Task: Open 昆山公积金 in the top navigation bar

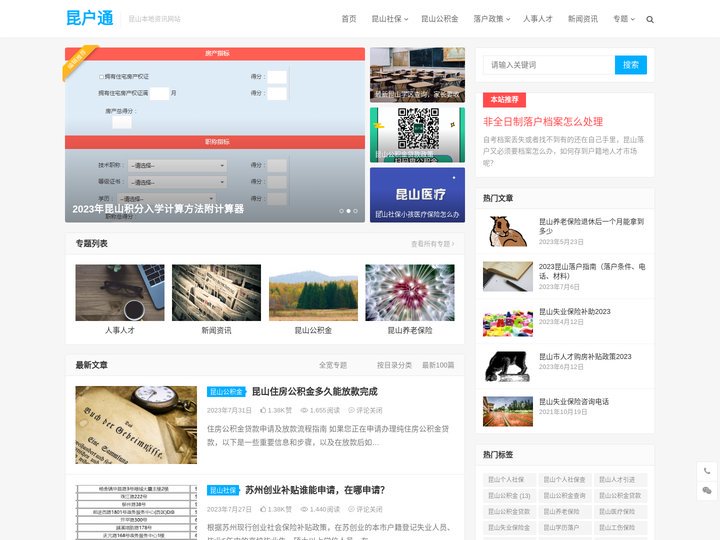Action: tap(439, 19)
